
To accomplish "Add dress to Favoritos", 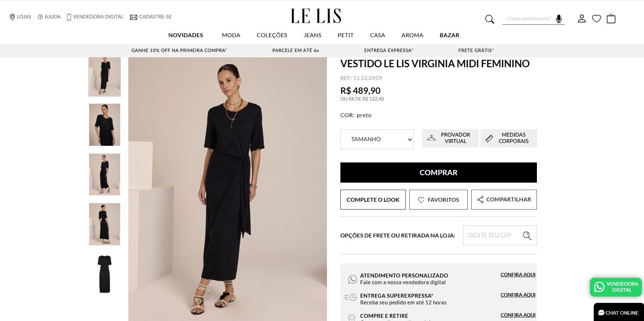I will 438,200.
